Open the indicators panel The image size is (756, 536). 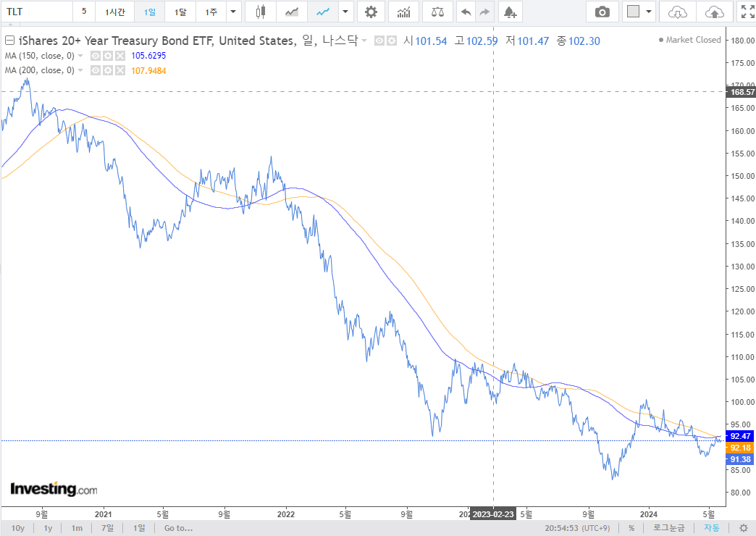coord(403,12)
